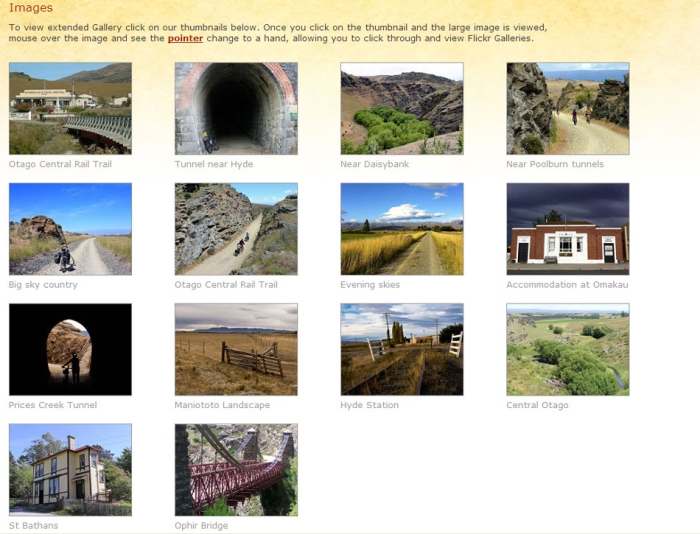Click the 'Maniototo Landscape' caption

click(222, 405)
